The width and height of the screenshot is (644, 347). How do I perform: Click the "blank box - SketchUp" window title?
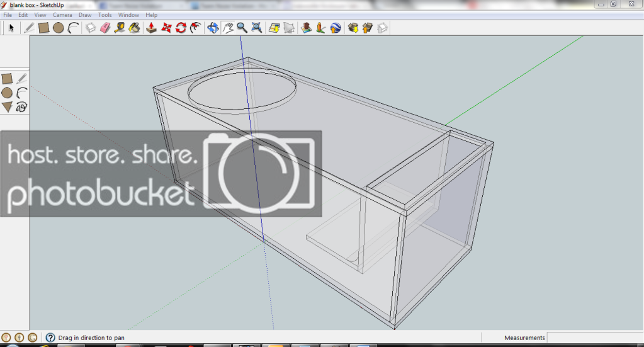click(37, 5)
